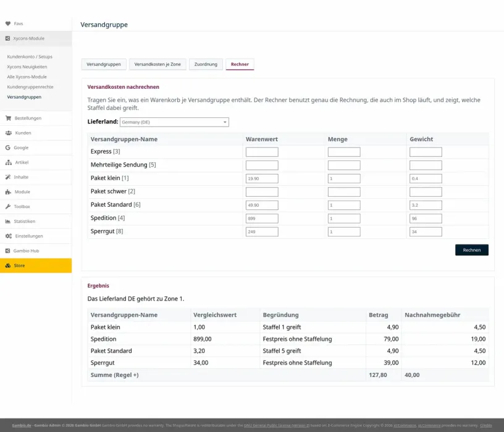Click the Paket schwer Gewicht input

click(x=426, y=192)
